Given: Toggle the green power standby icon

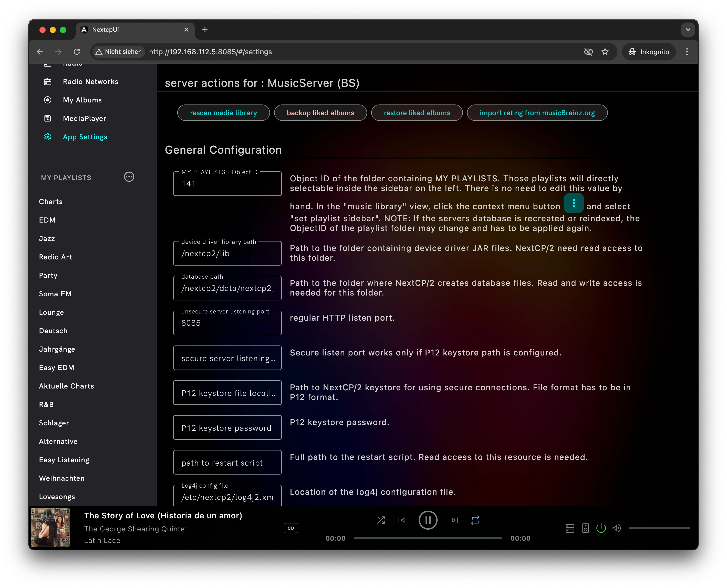Looking at the screenshot, I should coord(601,528).
